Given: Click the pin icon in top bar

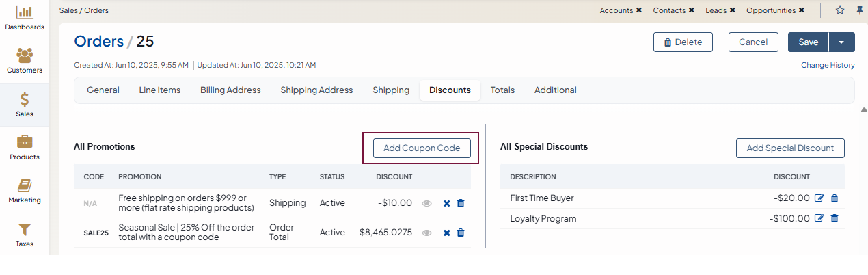Looking at the screenshot, I should click(859, 10).
